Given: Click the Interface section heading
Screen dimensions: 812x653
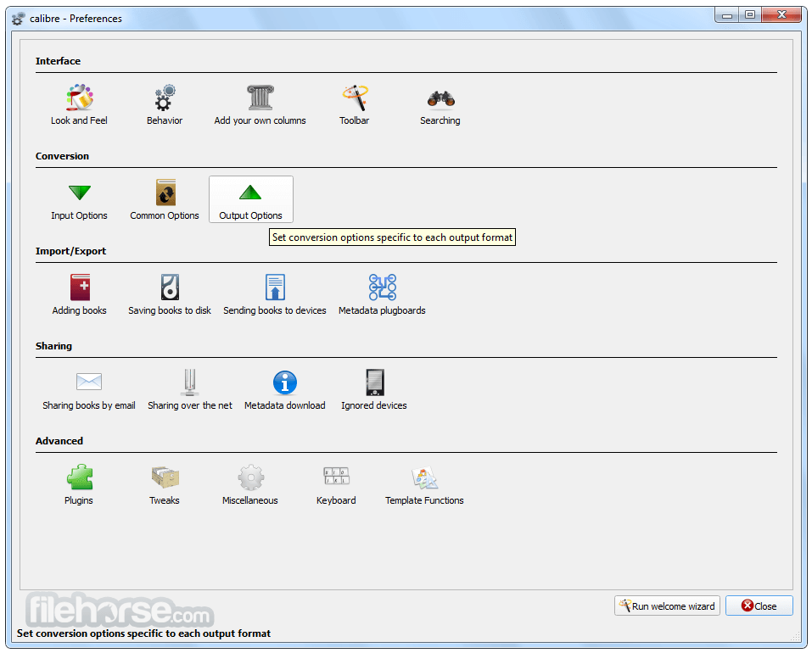Looking at the screenshot, I should point(58,61).
